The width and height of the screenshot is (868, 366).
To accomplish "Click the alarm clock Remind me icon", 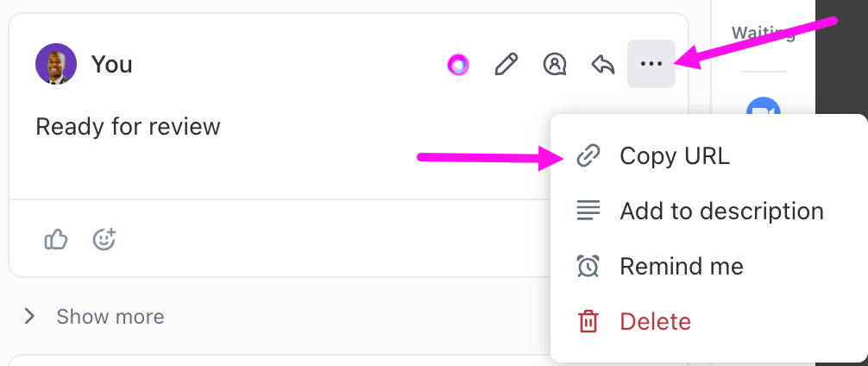I will pyautogui.click(x=588, y=267).
